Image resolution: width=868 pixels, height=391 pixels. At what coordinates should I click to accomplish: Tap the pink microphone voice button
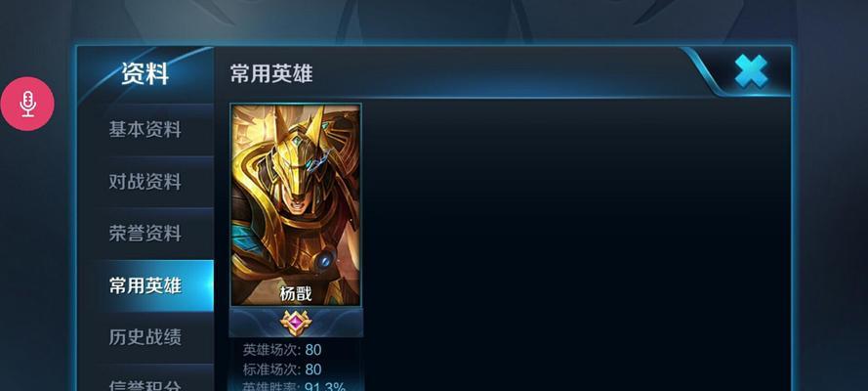27,105
